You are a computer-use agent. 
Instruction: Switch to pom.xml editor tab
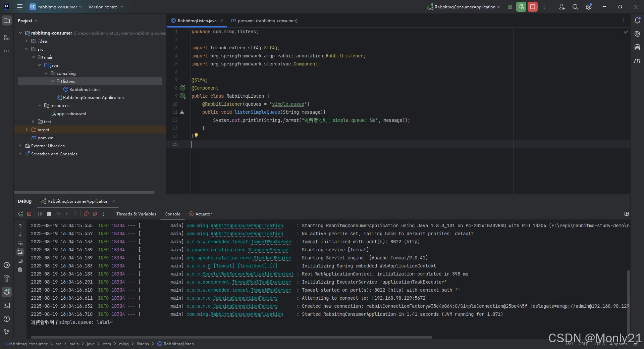pos(264,20)
